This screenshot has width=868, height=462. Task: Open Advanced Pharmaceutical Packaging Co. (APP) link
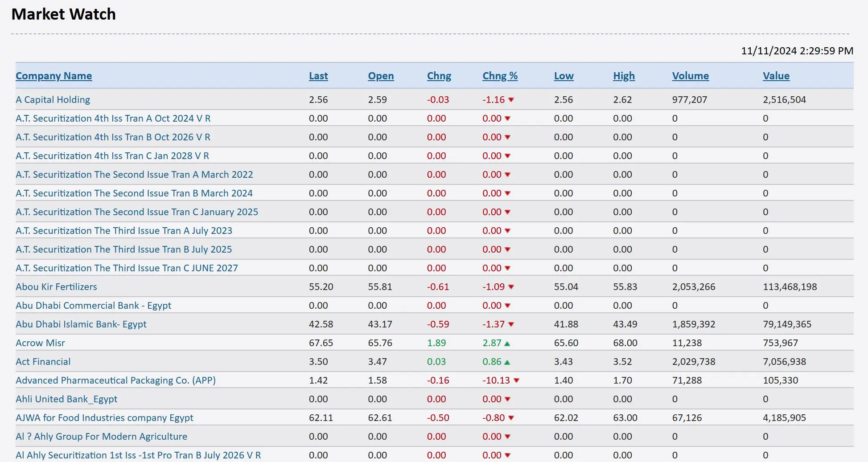coord(115,380)
